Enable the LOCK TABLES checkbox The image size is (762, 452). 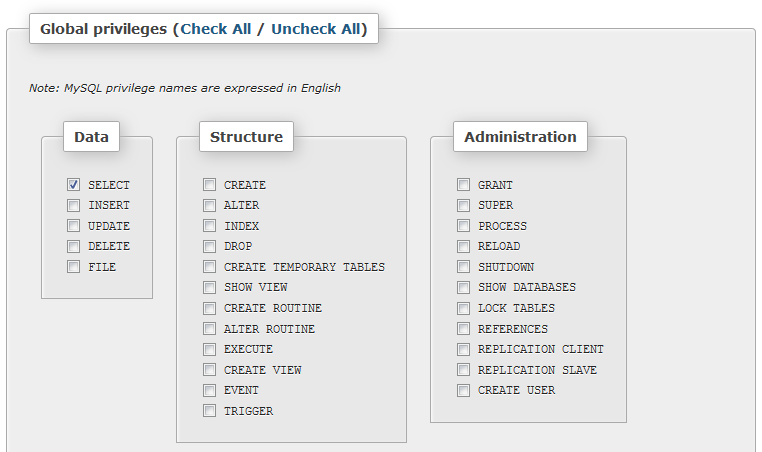pyautogui.click(x=463, y=308)
